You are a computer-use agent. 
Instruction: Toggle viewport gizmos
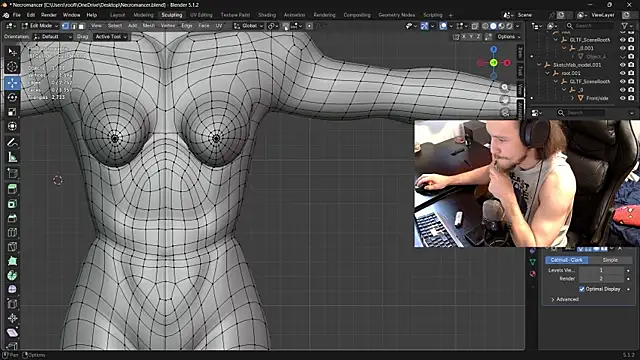pos(424,26)
